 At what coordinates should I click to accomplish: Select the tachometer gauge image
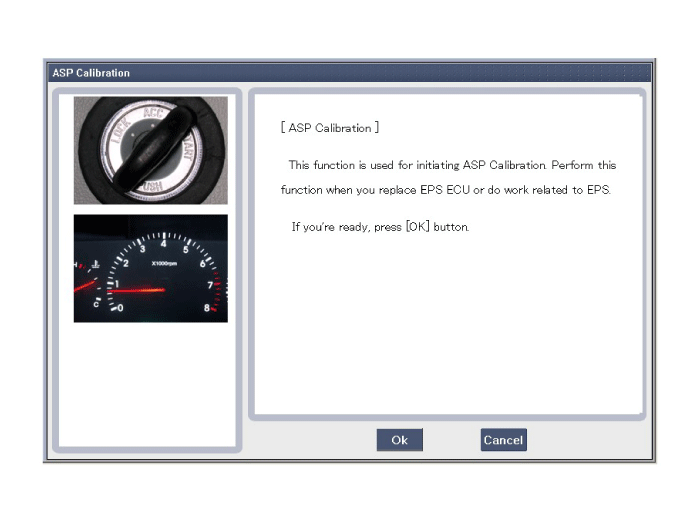point(150,268)
